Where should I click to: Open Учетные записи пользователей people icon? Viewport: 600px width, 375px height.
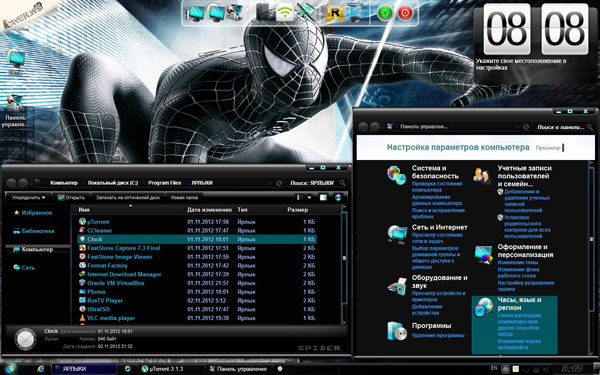tap(482, 176)
